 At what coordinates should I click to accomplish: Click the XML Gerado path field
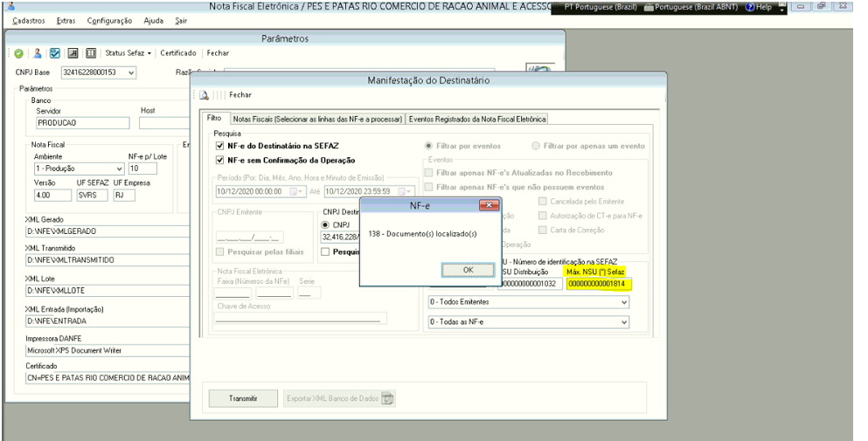pyautogui.click(x=108, y=231)
